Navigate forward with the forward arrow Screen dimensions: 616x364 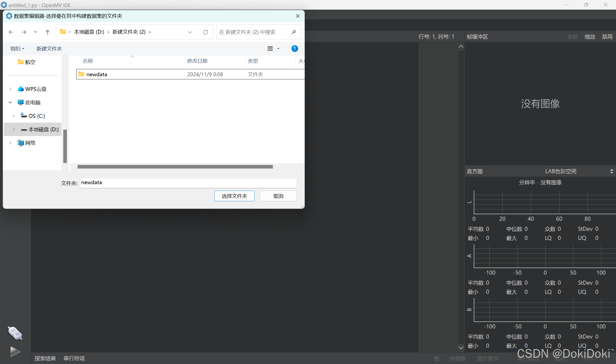click(x=24, y=32)
